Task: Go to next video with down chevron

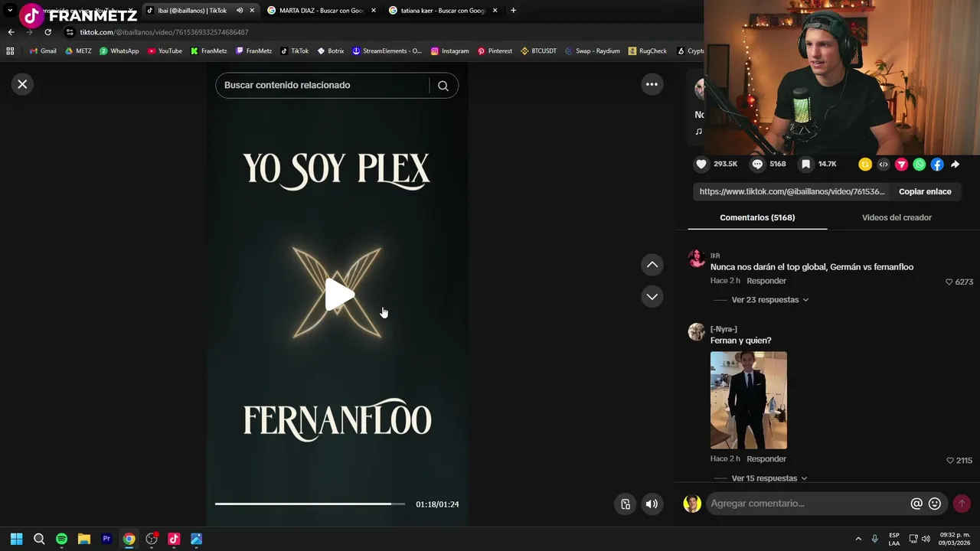Action: pos(652,296)
